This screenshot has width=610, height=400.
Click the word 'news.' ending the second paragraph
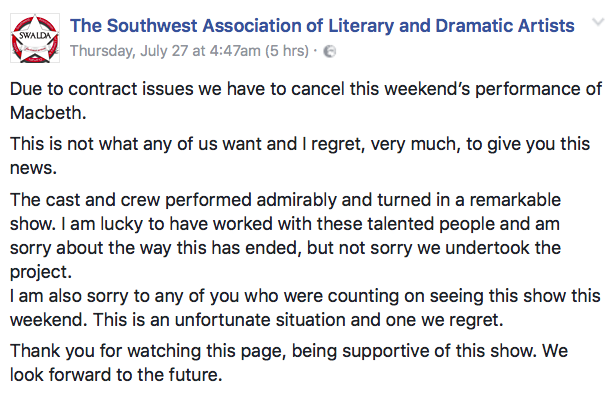click(33, 168)
